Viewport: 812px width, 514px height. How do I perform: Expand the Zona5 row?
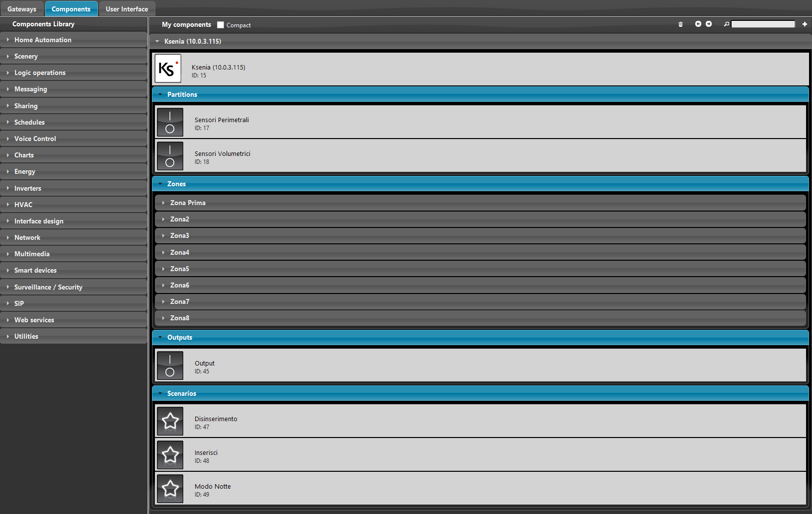480,269
